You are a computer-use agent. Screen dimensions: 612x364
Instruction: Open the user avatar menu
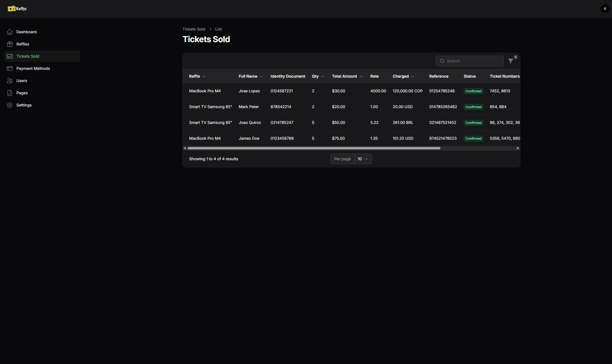(605, 9)
